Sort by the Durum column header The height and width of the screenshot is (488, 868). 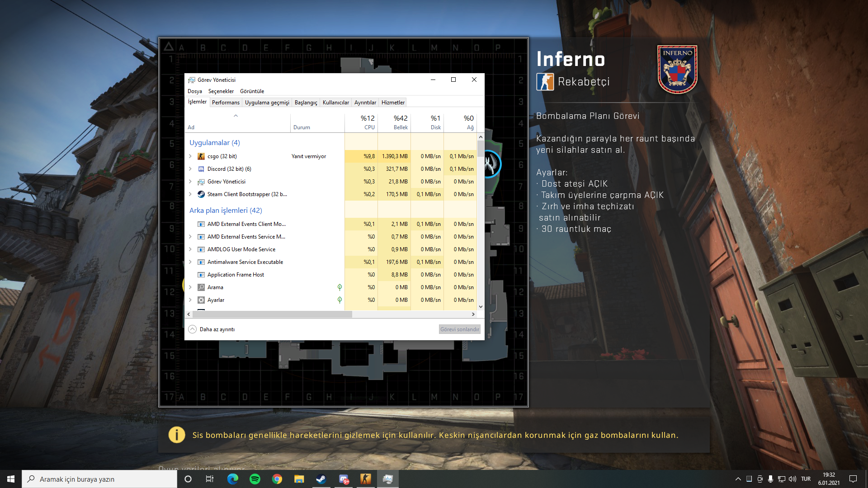[x=317, y=122]
